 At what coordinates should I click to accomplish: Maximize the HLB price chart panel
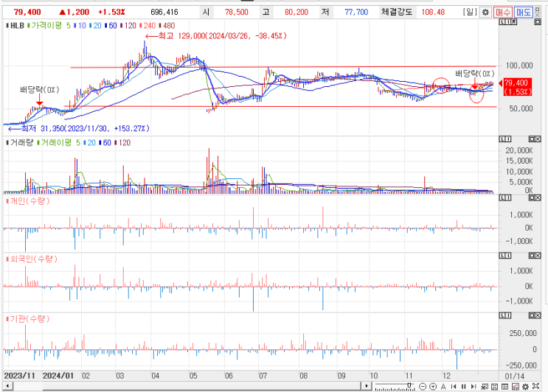[x=538, y=22]
